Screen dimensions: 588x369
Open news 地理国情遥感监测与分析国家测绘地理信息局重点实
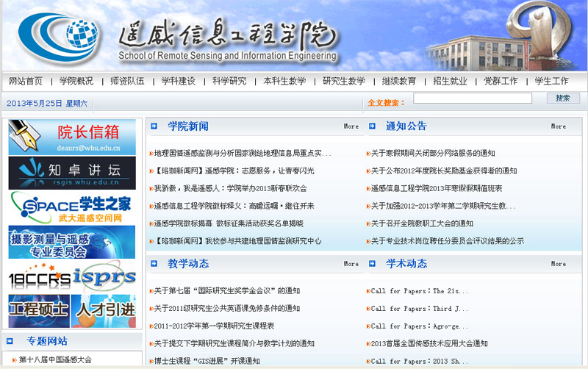point(243,153)
